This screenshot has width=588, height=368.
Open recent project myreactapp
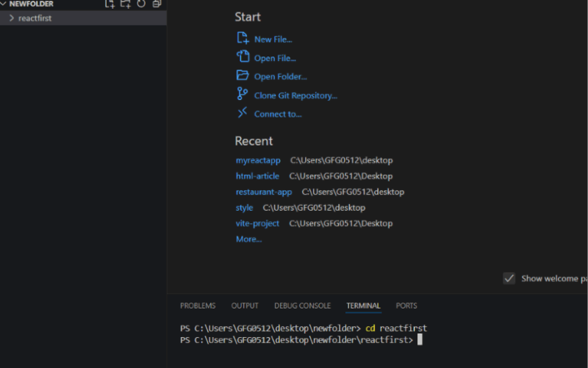coord(258,160)
